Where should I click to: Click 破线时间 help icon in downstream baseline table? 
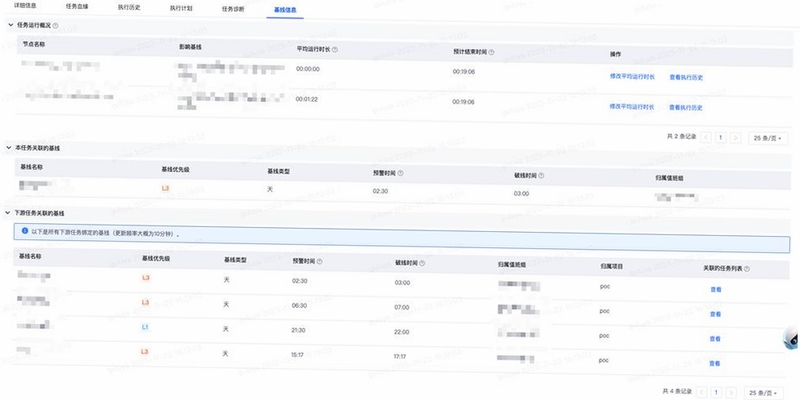pyautogui.click(x=422, y=263)
